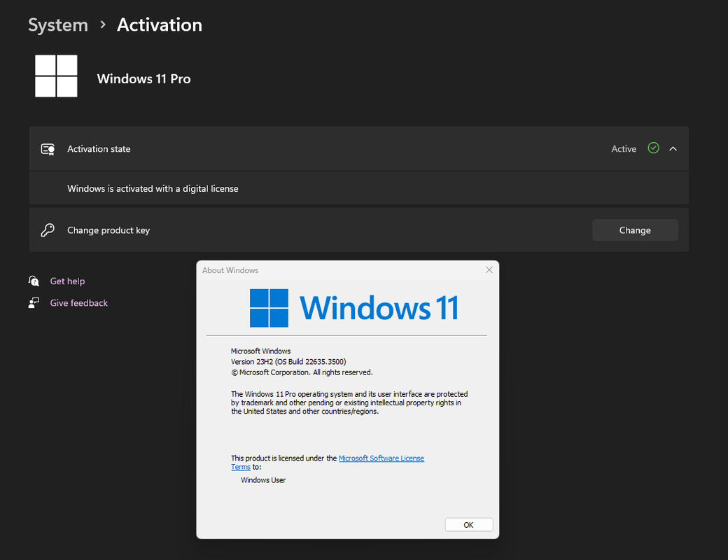Click 'Windows is activated with a digital license'
The height and width of the screenshot is (560, 728).
pyautogui.click(x=153, y=188)
